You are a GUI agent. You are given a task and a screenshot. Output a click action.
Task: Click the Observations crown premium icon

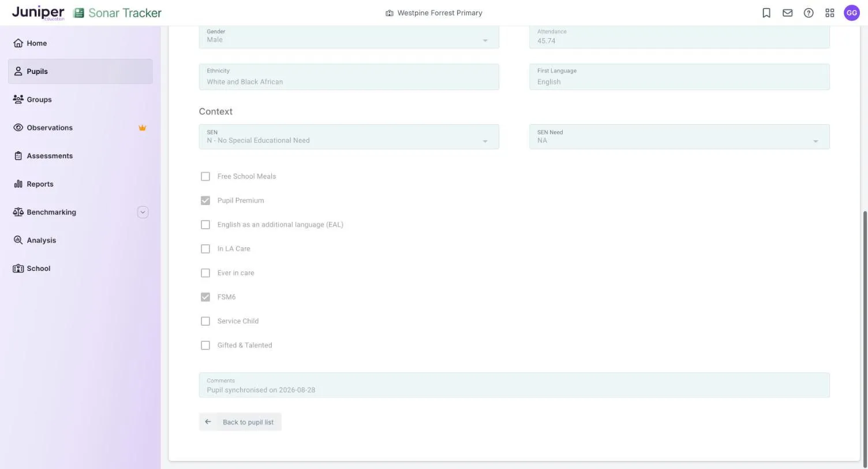[142, 128]
